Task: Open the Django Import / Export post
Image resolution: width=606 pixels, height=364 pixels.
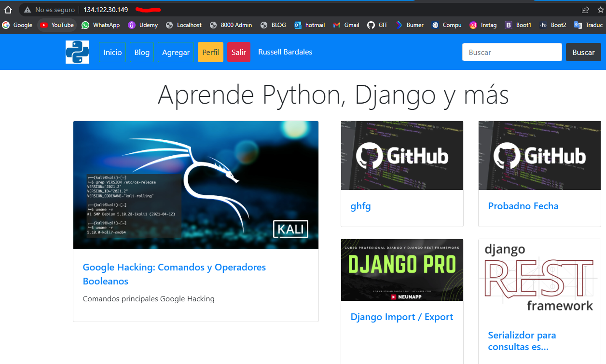Action: tap(401, 317)
